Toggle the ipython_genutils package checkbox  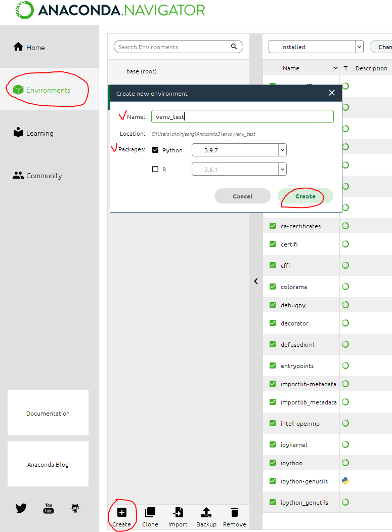click(273, 502)
